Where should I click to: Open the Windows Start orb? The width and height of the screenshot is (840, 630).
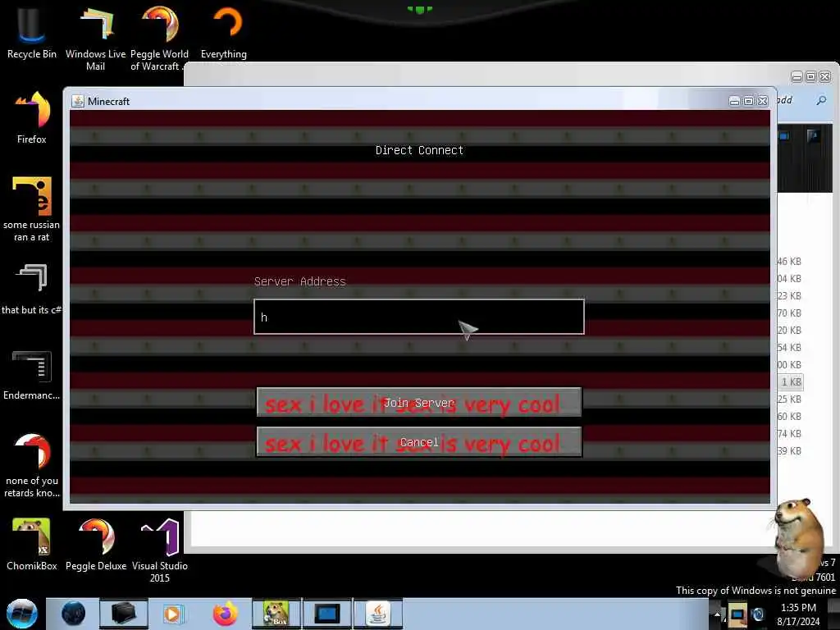click(x=22, y=614)
